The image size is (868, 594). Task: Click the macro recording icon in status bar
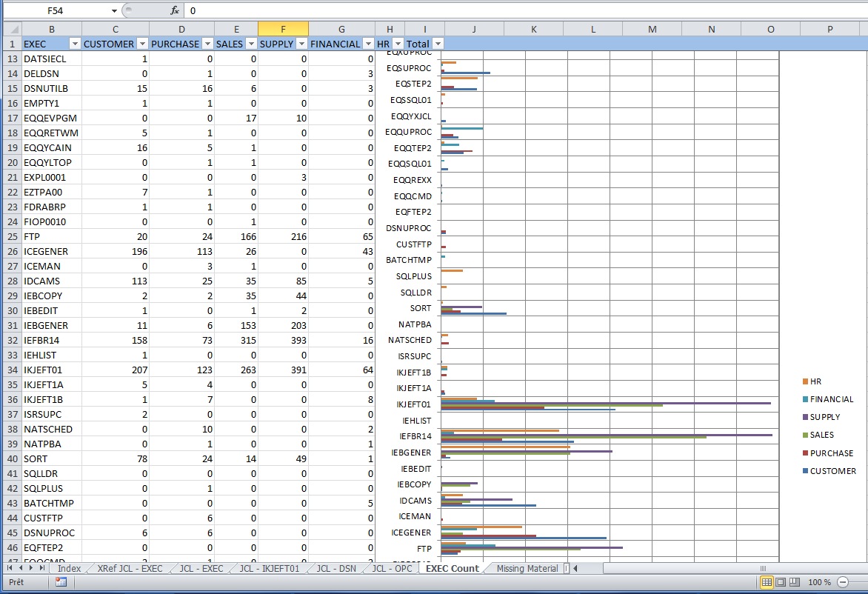(61, 582)
